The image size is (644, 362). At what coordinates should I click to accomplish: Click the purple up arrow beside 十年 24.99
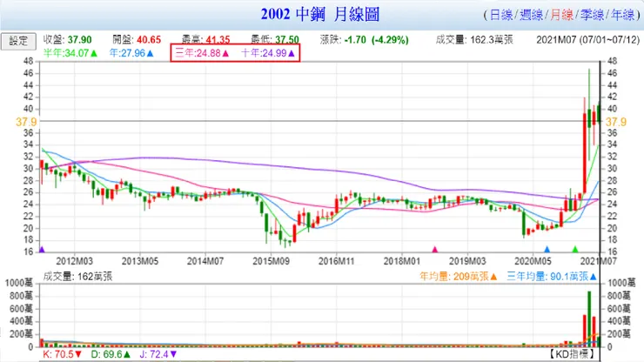pyautogui.click(x=292, y=53)
